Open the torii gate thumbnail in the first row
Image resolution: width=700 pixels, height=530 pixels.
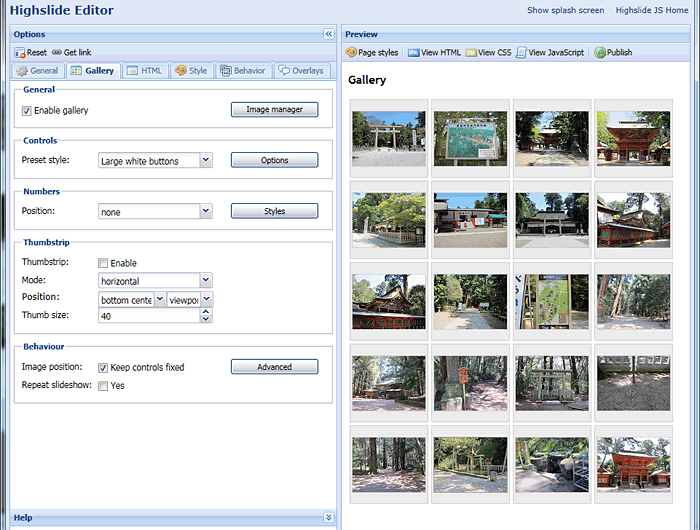389,138
